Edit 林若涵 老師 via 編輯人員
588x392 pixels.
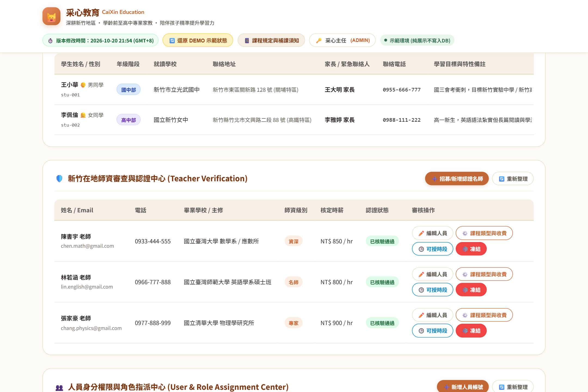click(433, 274)
